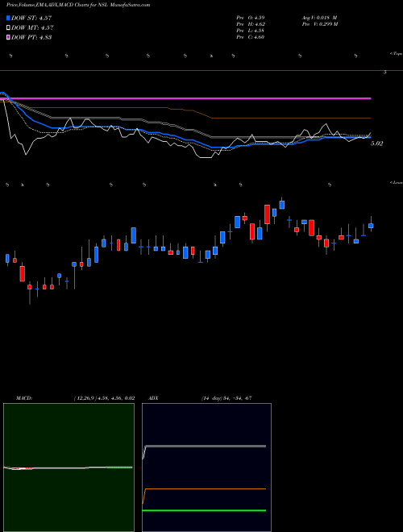The image size is (403, 532).
Task: Click the bright green line in ADX chart
Action: pos(204,510)
